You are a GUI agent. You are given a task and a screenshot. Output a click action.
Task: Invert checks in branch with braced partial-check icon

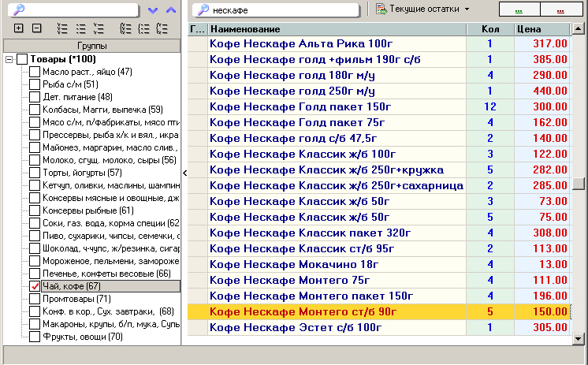click(x=162, y=28)
